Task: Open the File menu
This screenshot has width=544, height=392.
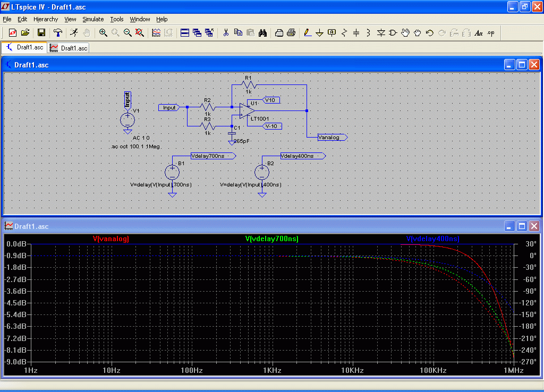Action: click(x=7, y=19)
